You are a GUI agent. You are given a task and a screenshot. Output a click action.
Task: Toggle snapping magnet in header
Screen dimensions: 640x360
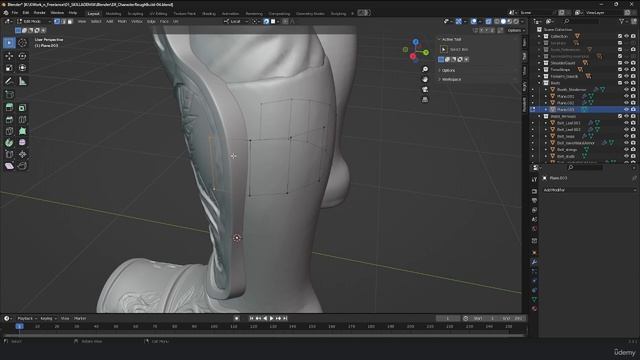[x=266, y=21]
